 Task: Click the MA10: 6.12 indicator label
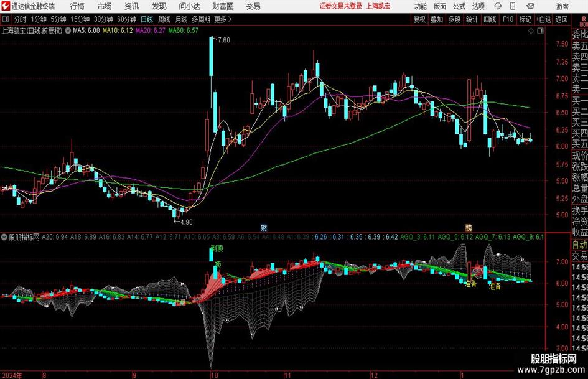118,30
